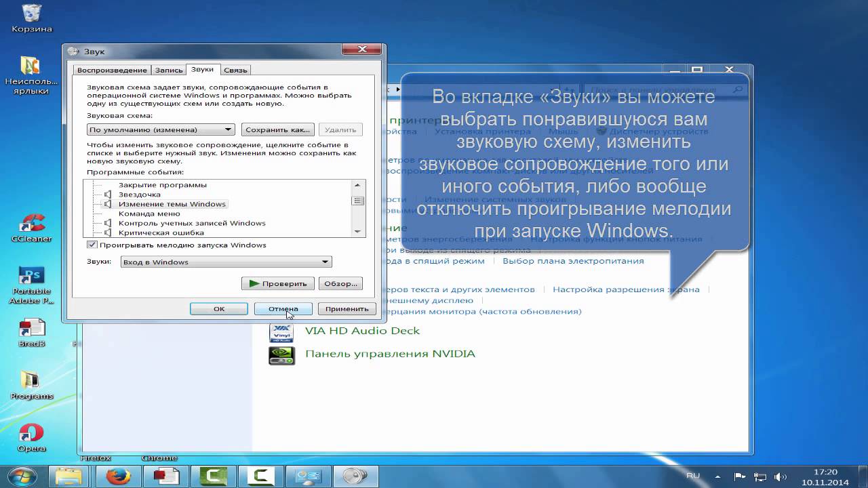The image size is (868, 488).
Task: Open Панель управления NVIDIA link
Action: (390, 354)
